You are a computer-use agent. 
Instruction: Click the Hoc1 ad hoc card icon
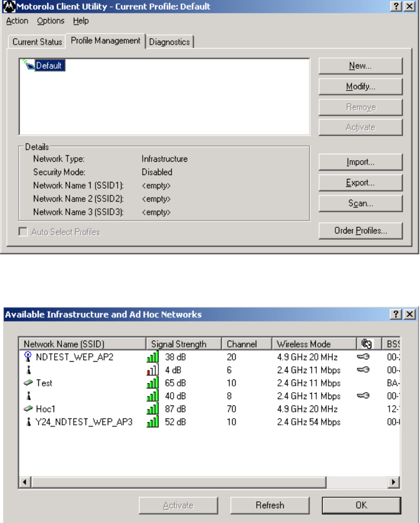coord(29,408)
